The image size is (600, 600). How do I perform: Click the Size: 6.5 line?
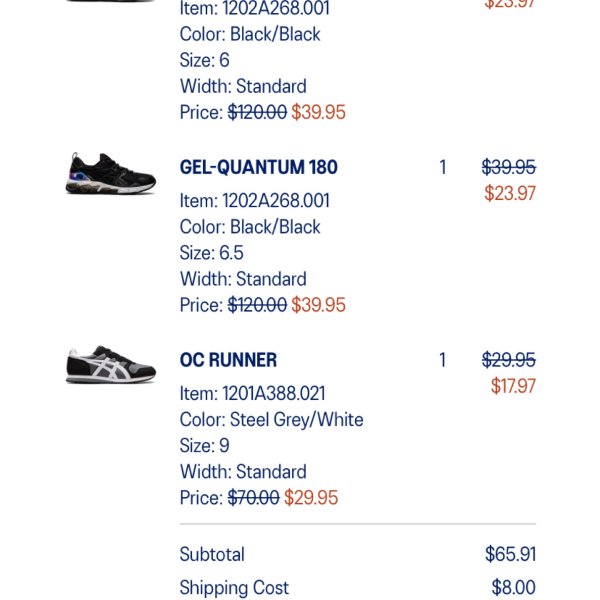point(212,253)
